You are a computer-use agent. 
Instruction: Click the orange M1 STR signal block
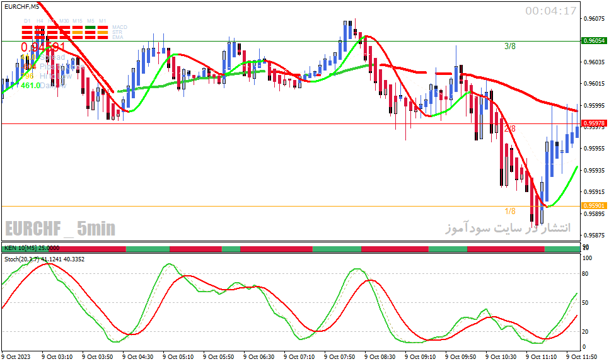coord(103,33)
